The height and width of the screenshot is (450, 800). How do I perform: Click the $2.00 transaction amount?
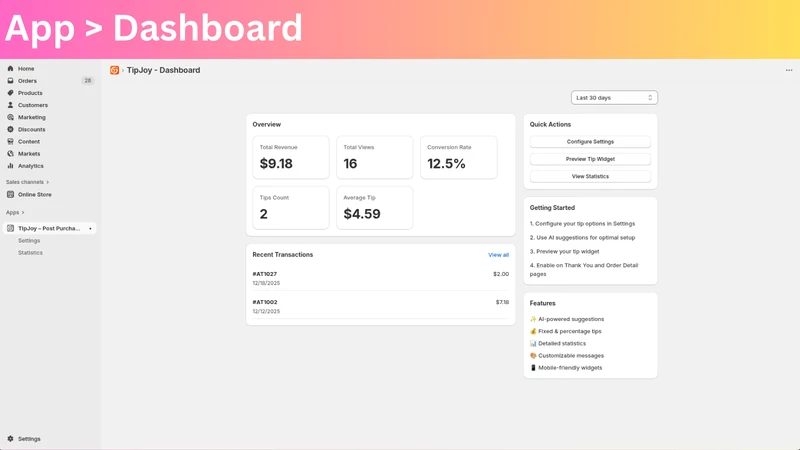pyautogui.click(x=501, y=274)
